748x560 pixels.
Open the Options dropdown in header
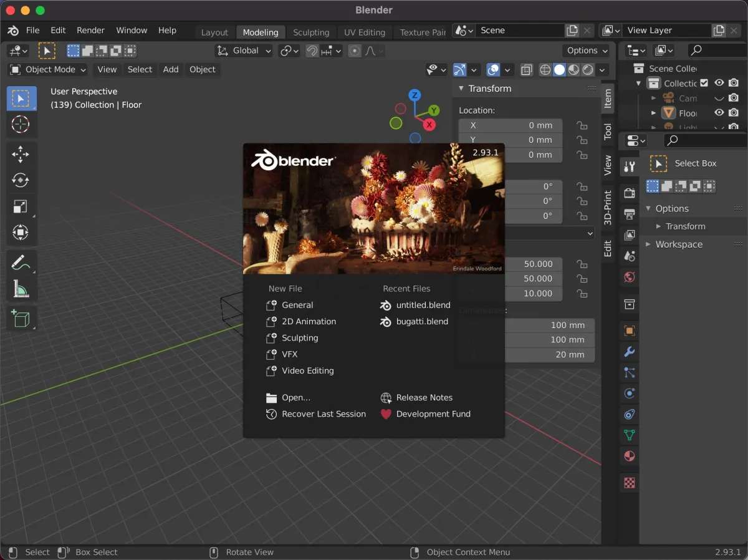[588, 51]
